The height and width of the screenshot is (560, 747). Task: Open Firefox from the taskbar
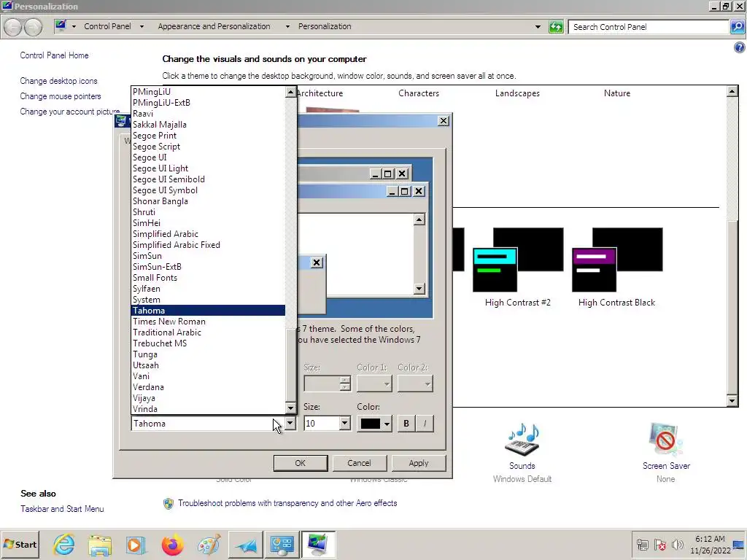(x=172, y=544)
